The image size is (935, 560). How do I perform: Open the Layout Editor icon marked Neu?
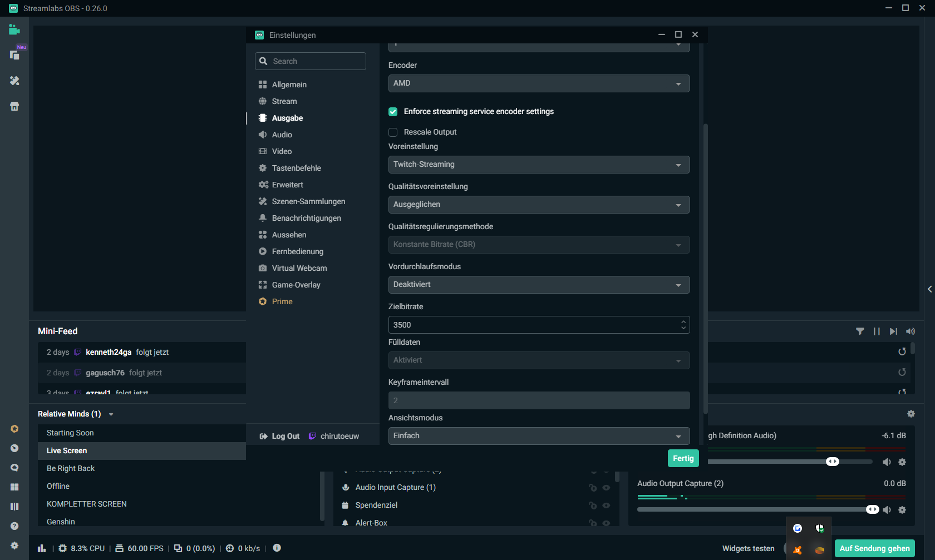coord(14,54)
